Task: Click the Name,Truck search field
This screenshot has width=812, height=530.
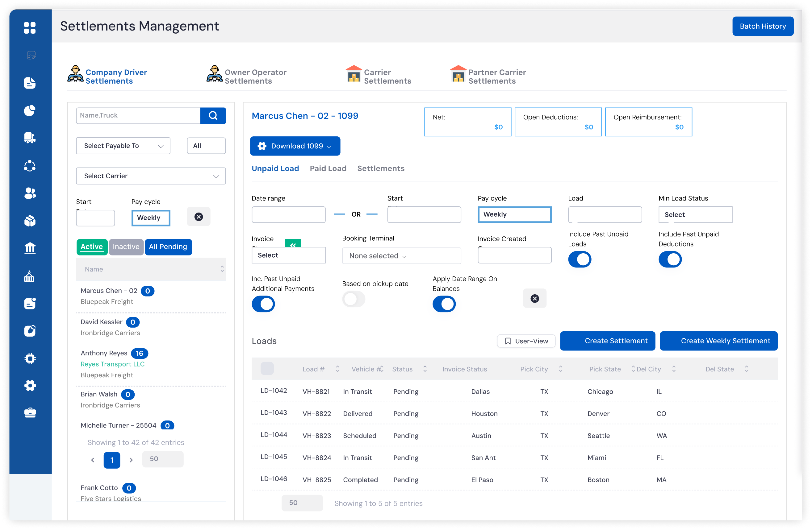Action: pyautogui.click(x=138, y=116)
